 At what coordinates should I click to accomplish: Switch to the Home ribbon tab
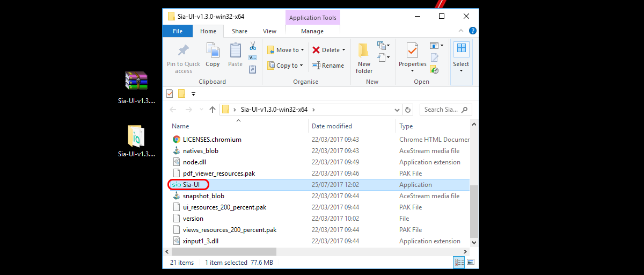pos(208,31)
